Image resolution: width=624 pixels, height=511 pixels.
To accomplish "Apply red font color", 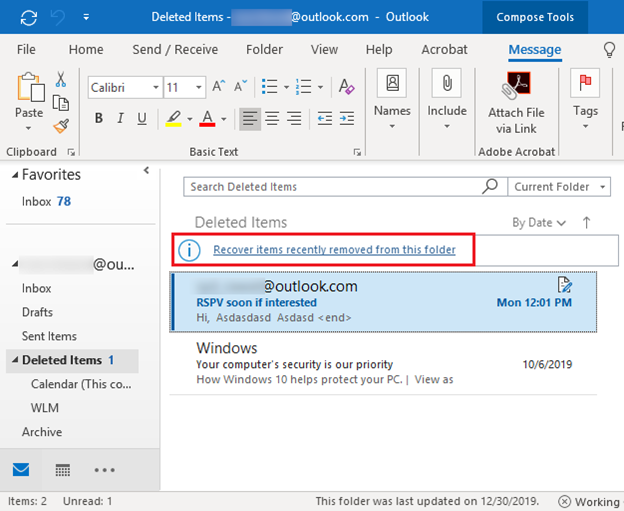I will (207, 119).
